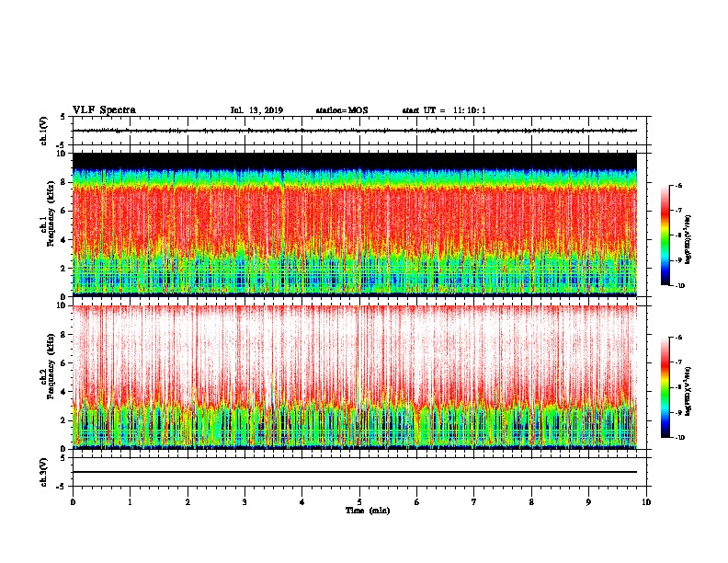
Task: Click the time axis tick label "10"
Action: coord(646,502)
